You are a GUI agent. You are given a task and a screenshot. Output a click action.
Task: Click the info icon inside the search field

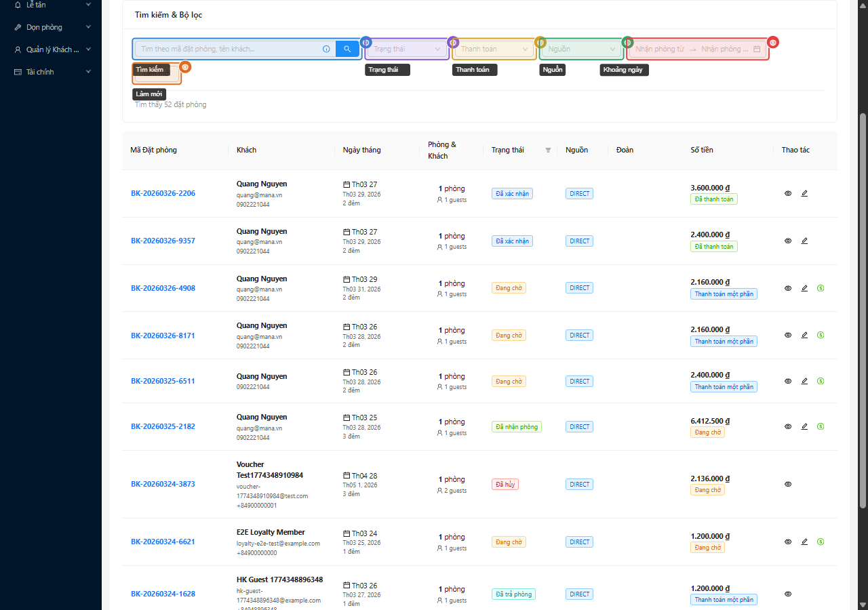click(326, 49)
